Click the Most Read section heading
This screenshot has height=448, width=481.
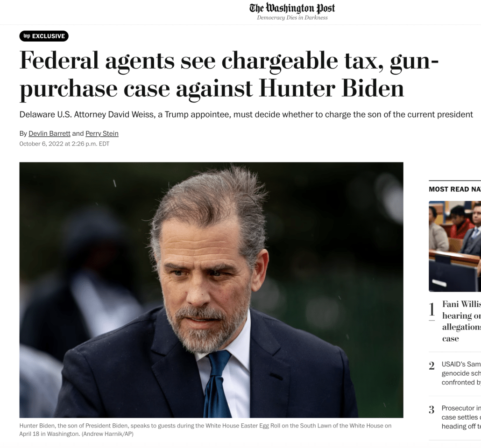455,189
